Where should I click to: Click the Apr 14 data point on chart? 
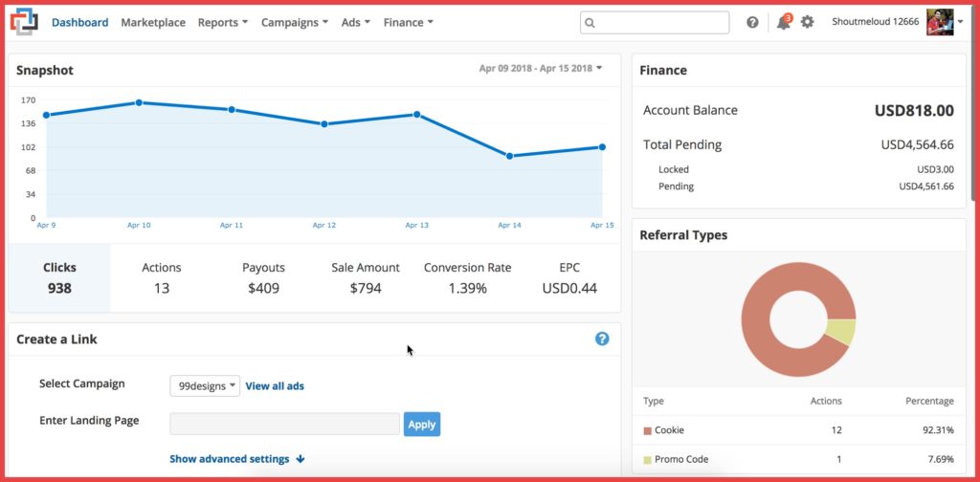pyautogui.click(x=510, y=156)
